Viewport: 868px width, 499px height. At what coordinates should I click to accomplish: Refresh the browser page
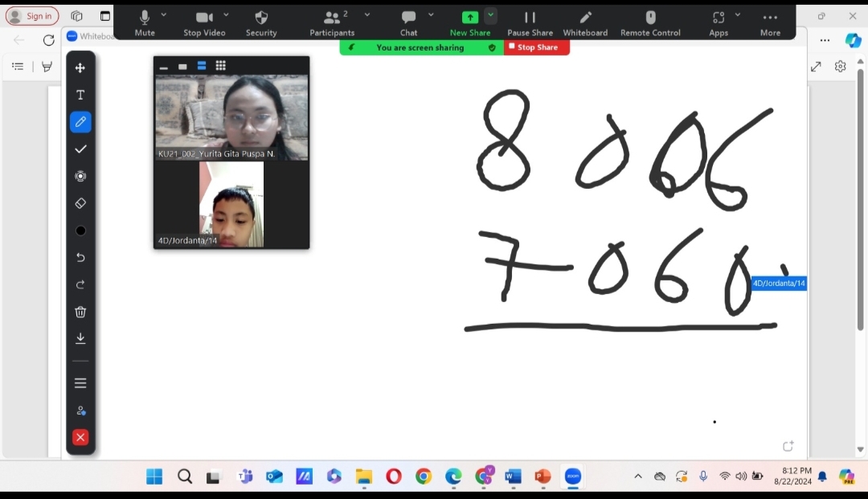click(x=49, y=40)
